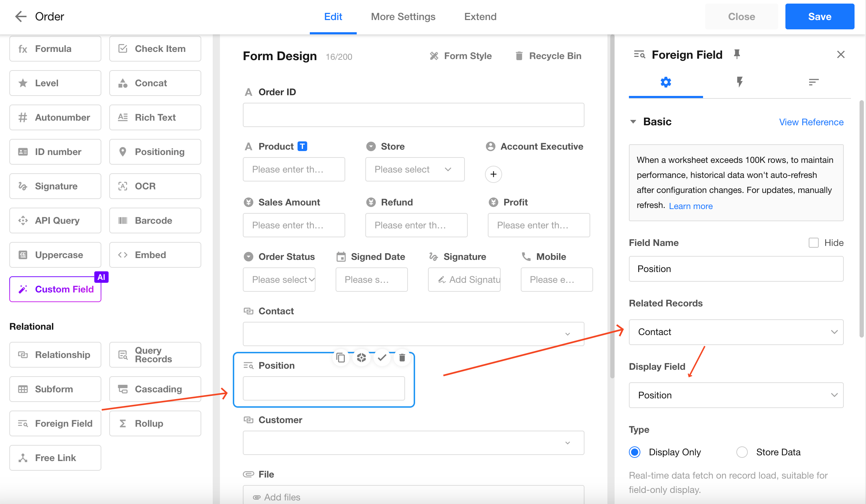Click the Close button in the header
Image resolution: width=866 pixels, height=504 pixels.
[741, 16]
